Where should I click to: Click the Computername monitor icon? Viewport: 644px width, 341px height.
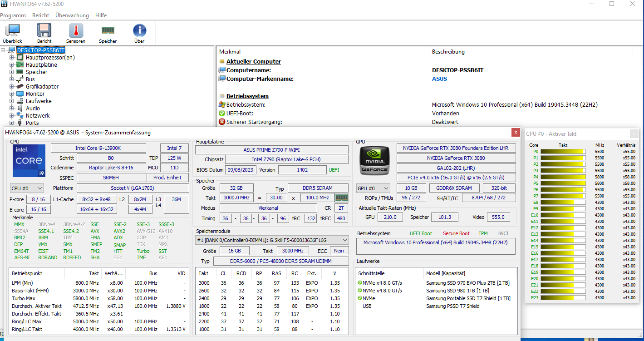click(222, 70)
